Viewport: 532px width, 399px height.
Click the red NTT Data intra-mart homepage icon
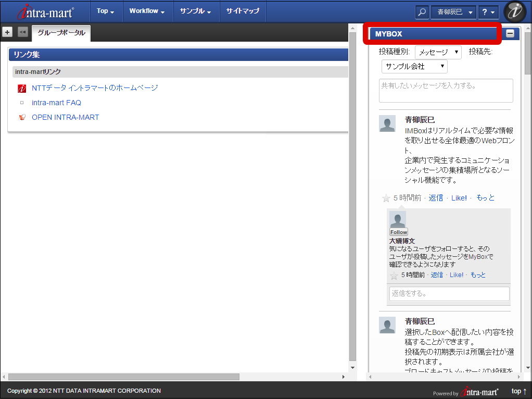click(22, 89)
